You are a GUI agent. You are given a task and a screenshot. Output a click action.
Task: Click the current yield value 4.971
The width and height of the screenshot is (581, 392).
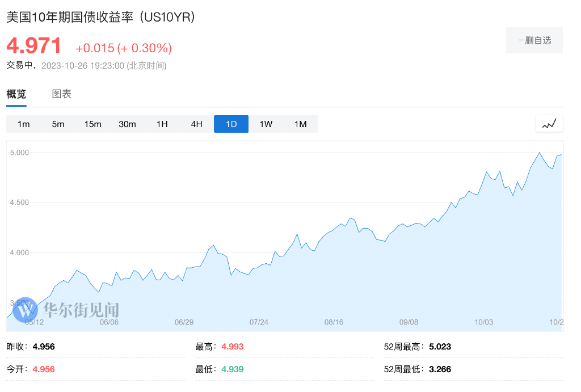coord(33,46)
